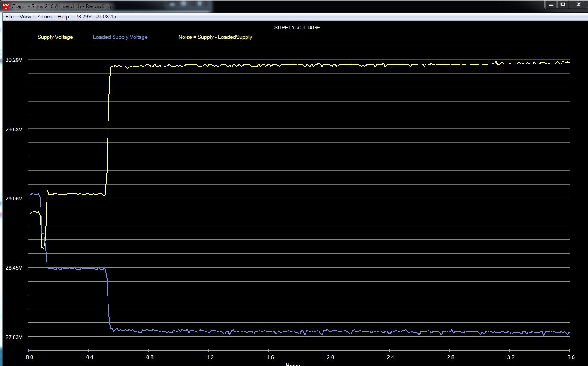Click the Hours x-axis label
Image resolution: width=588 pixels, height=366 pixels.
click(293, 364)
